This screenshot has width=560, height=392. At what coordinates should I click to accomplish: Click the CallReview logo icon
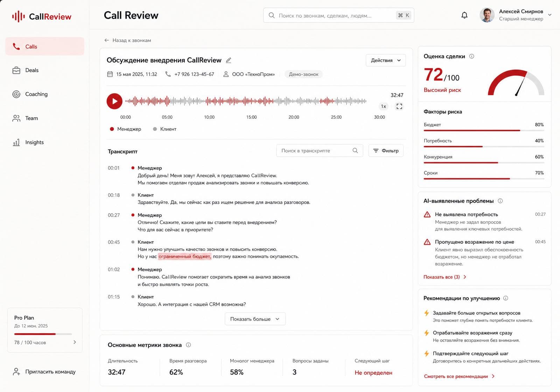coord(18,16)
